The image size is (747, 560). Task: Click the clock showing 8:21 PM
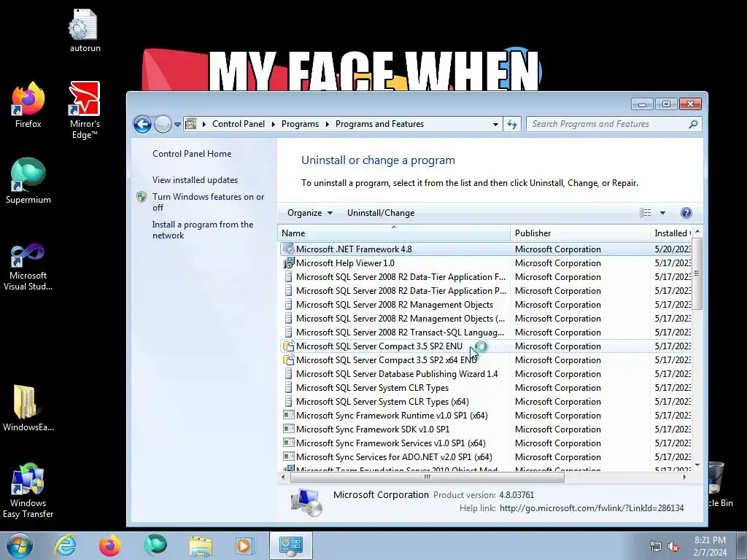(710, 540)
